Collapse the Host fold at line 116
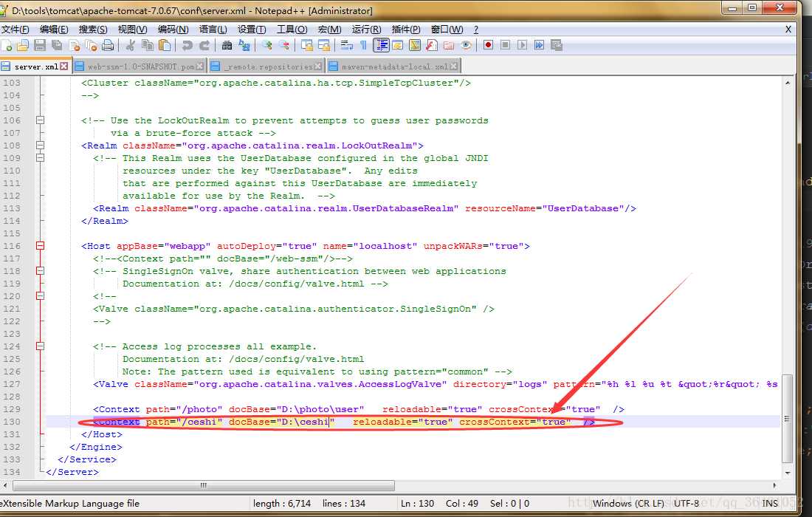812x517 pixels. 40,245
